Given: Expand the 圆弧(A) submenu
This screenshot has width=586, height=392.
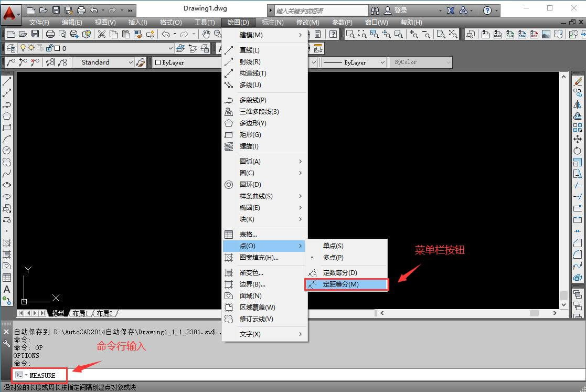Looking at the screenshot, I should (264, 162).
